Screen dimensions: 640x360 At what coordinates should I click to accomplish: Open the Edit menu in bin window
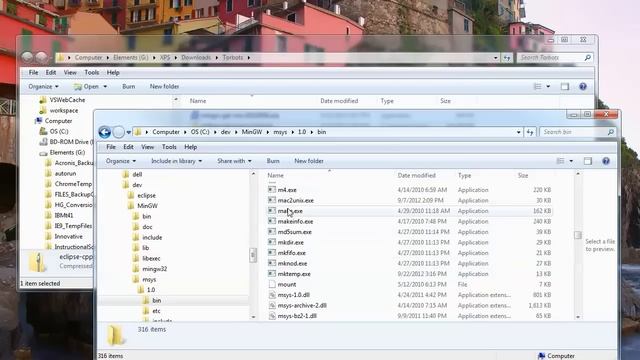(x=128, y=147)
